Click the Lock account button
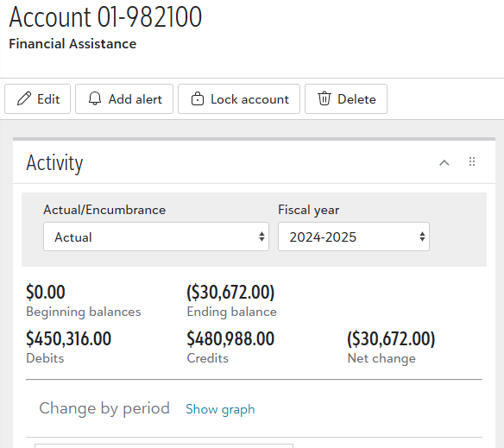This screenshot has width=504, height=448. pyautogui.click(x=239, y=98)
